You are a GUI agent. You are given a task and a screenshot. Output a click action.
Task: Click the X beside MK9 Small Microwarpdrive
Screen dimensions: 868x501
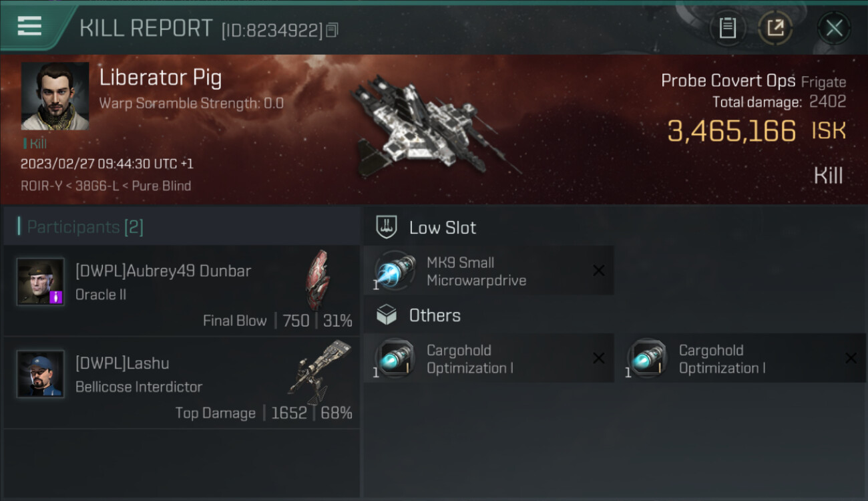coord(599,271)
